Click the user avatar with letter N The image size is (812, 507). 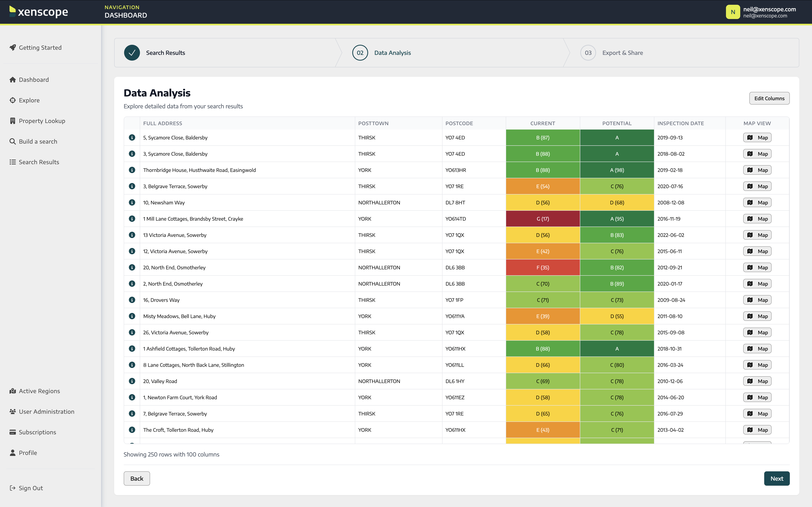(x=733, y=12)
